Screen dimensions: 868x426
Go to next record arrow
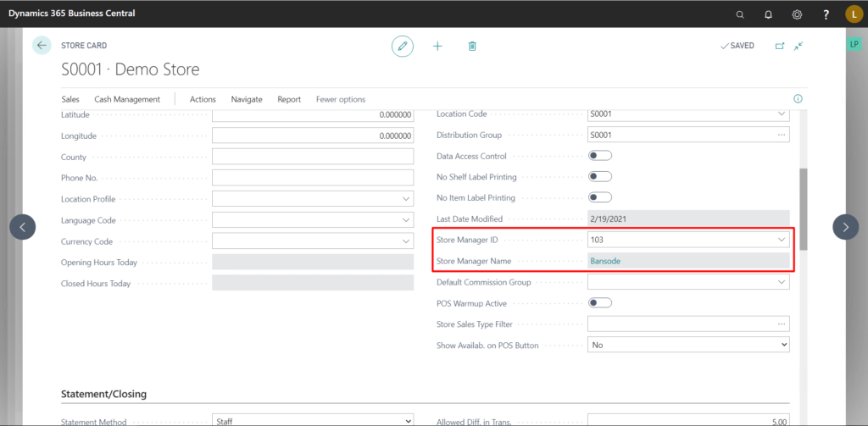(x=845, y=227)
